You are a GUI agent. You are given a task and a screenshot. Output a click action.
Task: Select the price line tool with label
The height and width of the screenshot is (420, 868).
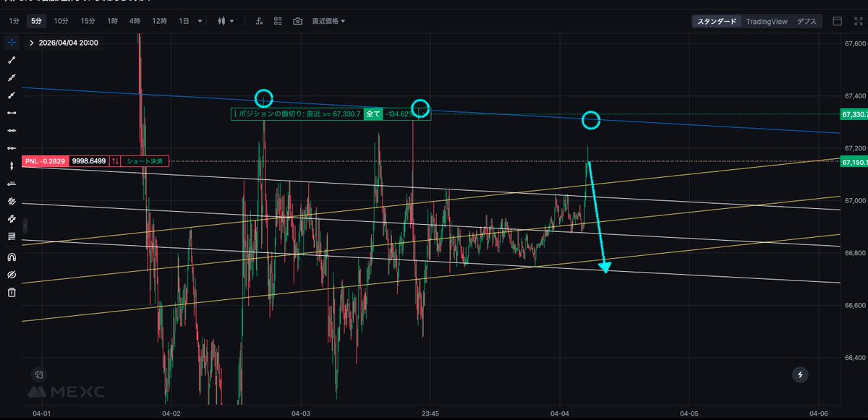pos(12,183)
